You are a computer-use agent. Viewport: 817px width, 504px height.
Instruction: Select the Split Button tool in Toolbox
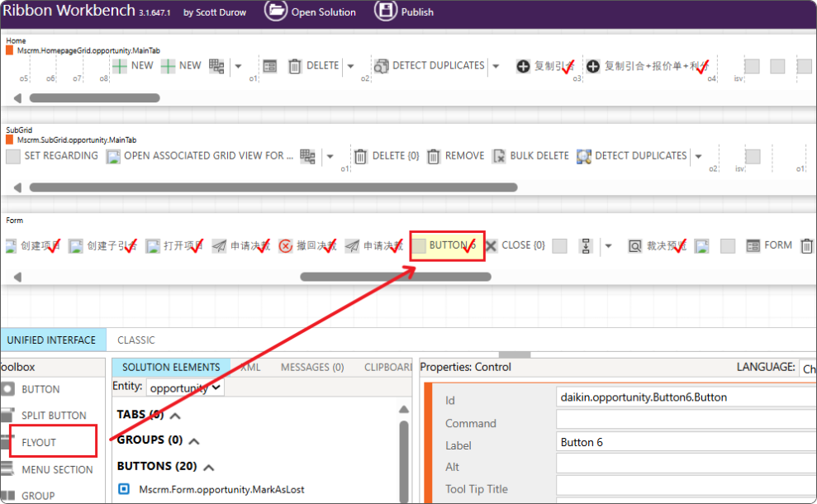pyautogui.click(x=54, y=416)
